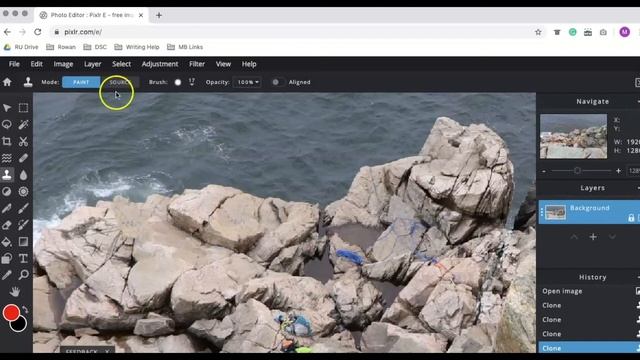640x360 pixels.
Task: Open the Adjustment menu
Action: pos(160,64)
